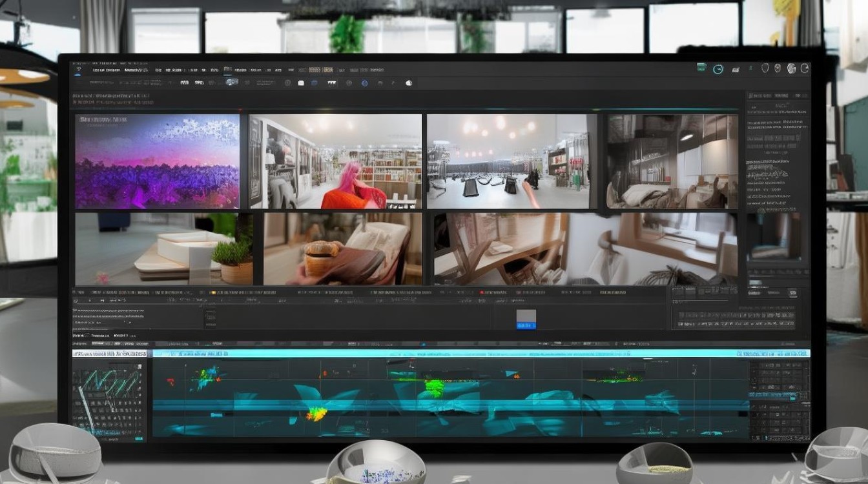Select the wooden furniture interior thumbnail

pyautogui.click(x=585, y=249)
